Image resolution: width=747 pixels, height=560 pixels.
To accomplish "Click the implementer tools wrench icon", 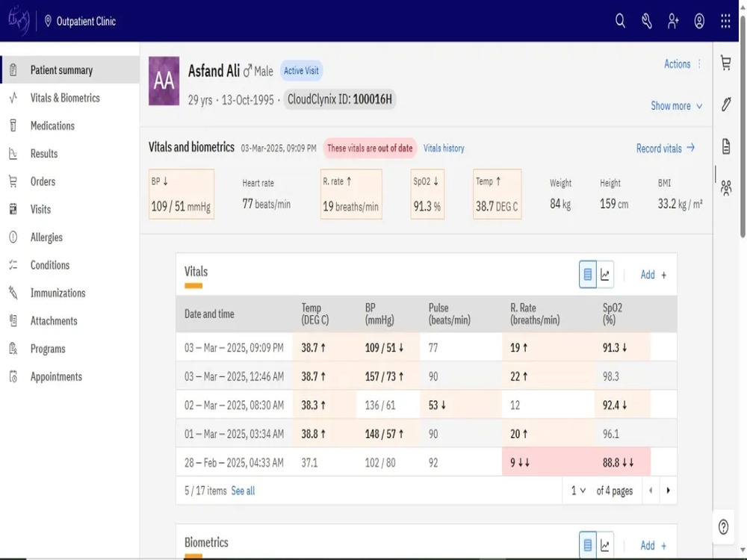I will click(646, 21).
